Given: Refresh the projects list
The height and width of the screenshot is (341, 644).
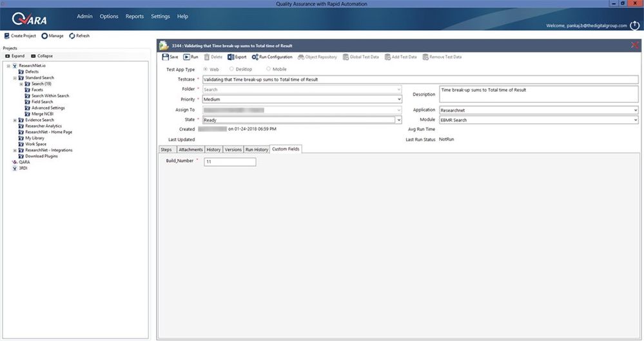Looking at the screenshot, I should (x=79, y=36).
